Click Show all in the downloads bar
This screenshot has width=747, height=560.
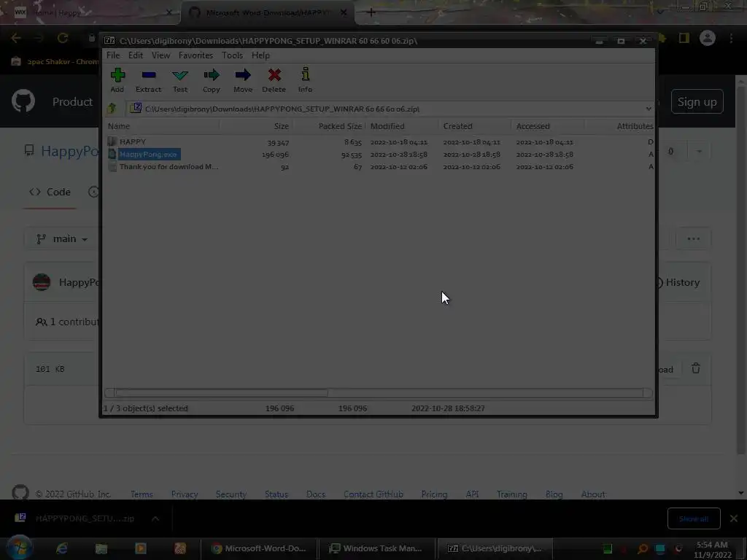pyautogui.click(x=694, y=518)
